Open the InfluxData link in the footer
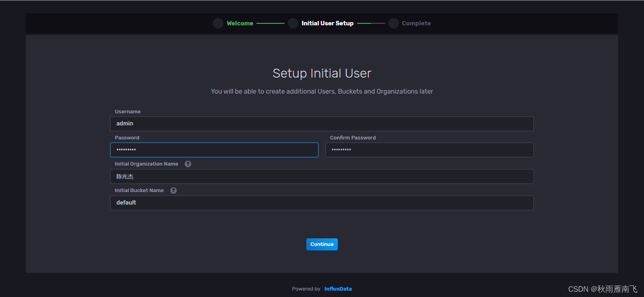Viewport: 644px width, 297px height. tap(338, 289)
